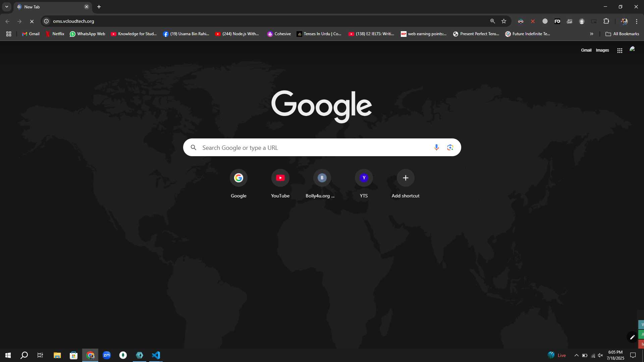Show hidden system tray icons
This screenshot has width=644, height=362.
576,355
